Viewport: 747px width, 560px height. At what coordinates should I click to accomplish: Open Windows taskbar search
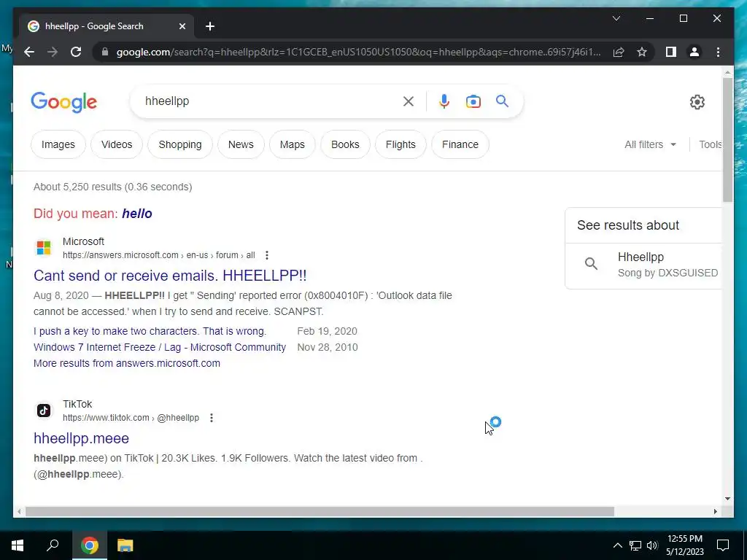tap(53, 545)
